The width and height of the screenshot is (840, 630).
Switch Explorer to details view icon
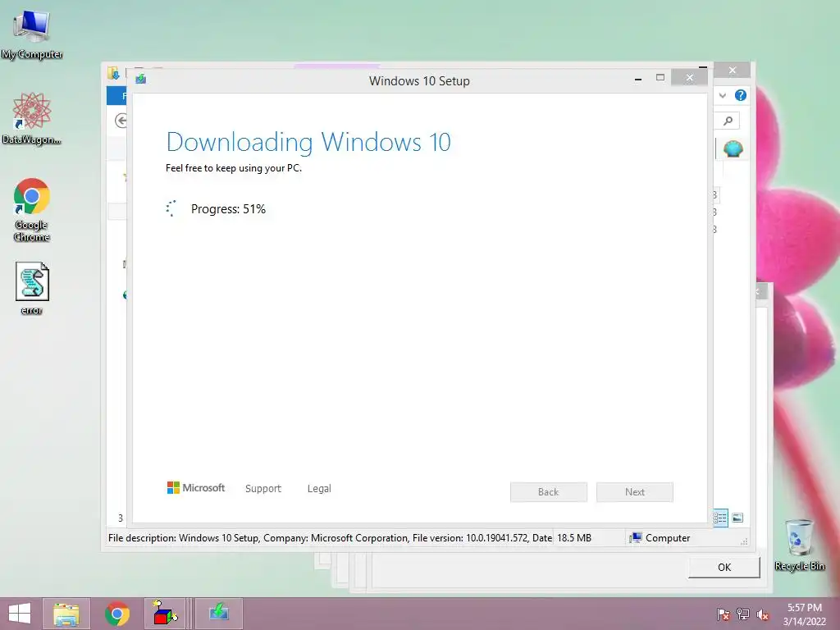click(x=720, y=518)
